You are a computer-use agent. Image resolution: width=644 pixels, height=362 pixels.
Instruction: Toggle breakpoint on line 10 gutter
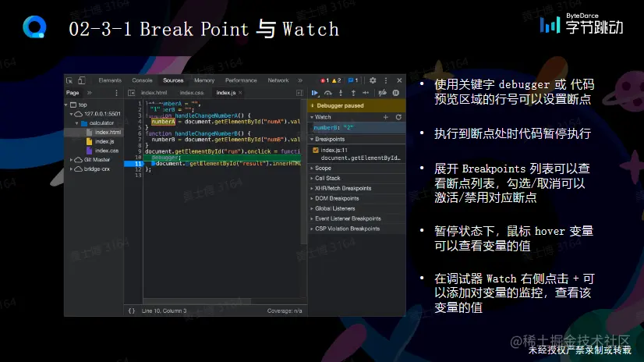pyautogui.click(x=138, y=158)
